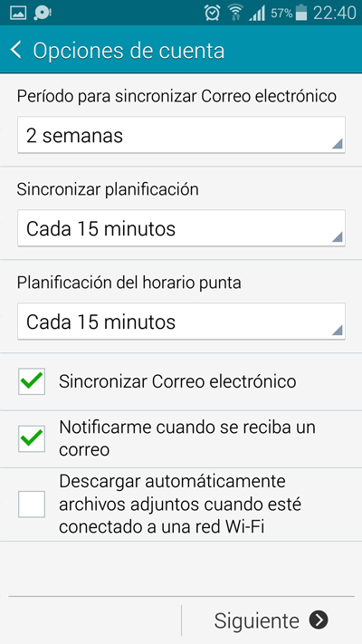The width and height of the screenshot is (362, 644).
Task: Open the 2 semanas sync period dropdown
Action: [x=181, y=135]
